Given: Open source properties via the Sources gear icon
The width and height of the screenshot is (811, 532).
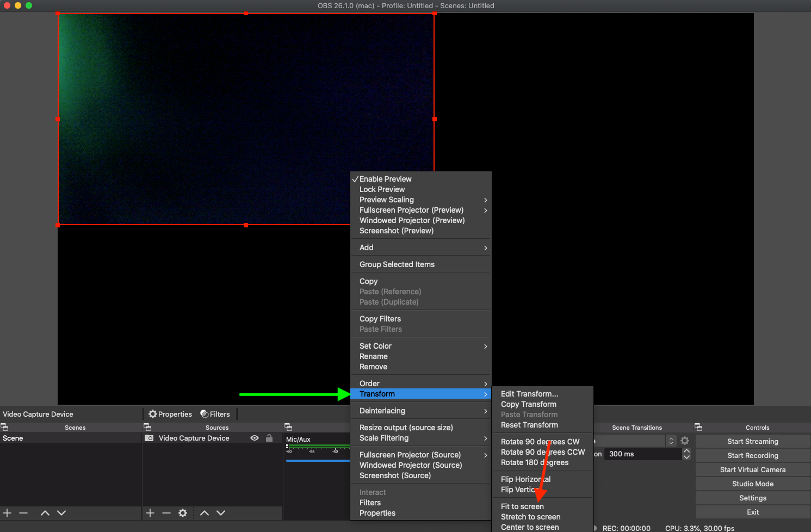Looking at the screenshot, I should [183, 513].
